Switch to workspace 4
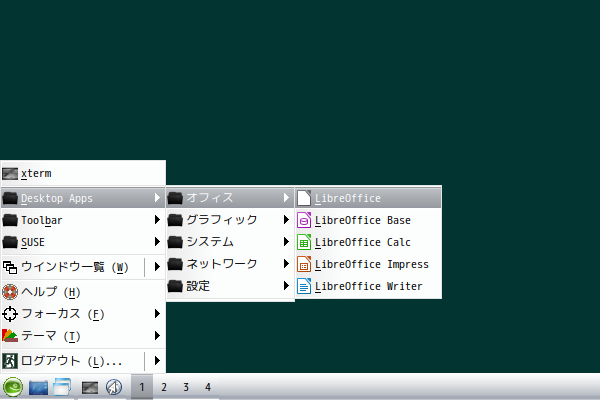 click(208, 387)
